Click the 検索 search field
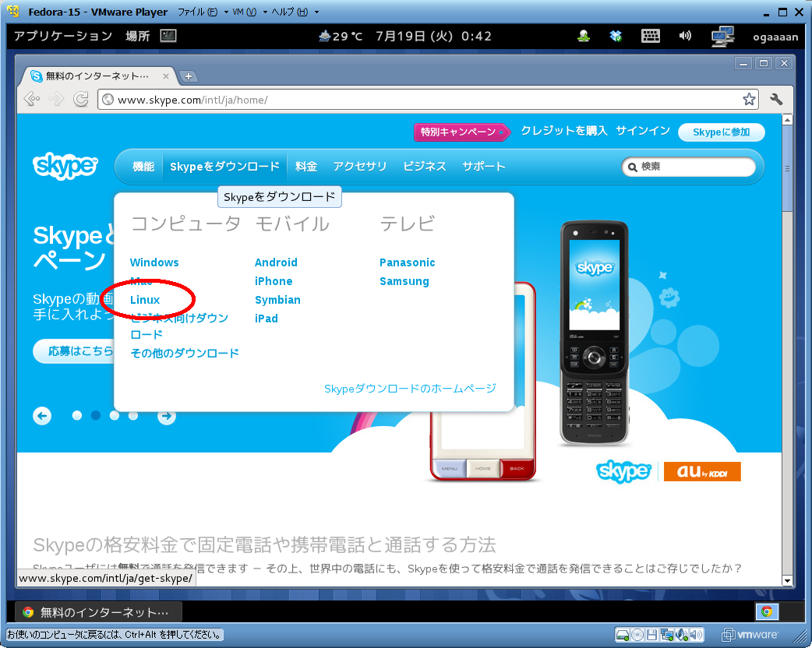The height and width of the screenshot is (648, 812). point(689,167)
